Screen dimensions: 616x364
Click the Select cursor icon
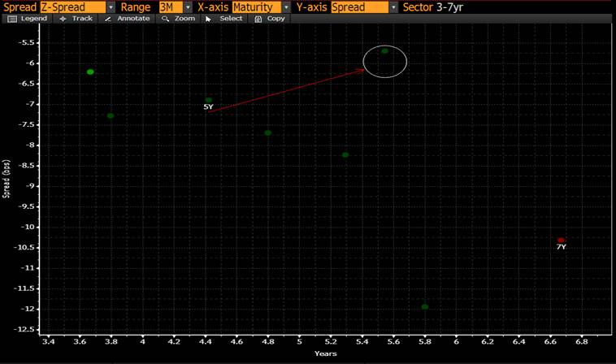point(208,19)
